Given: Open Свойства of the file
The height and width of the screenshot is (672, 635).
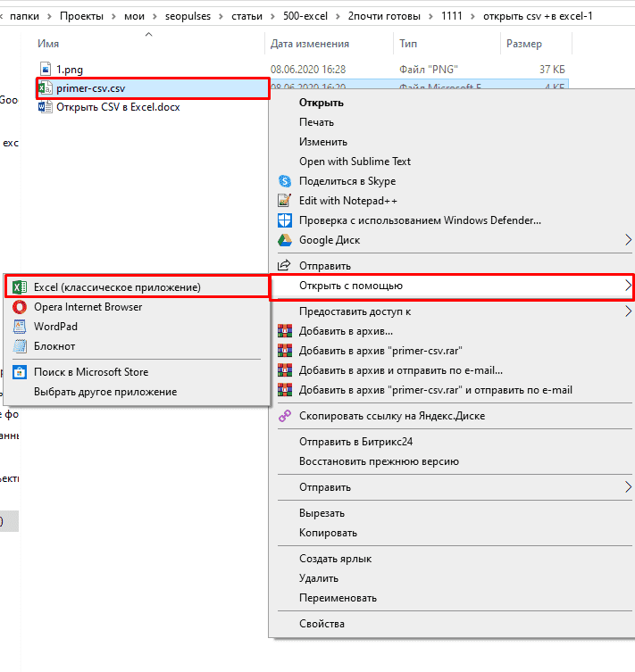Looking at the screenshot, I should [322, 624].
